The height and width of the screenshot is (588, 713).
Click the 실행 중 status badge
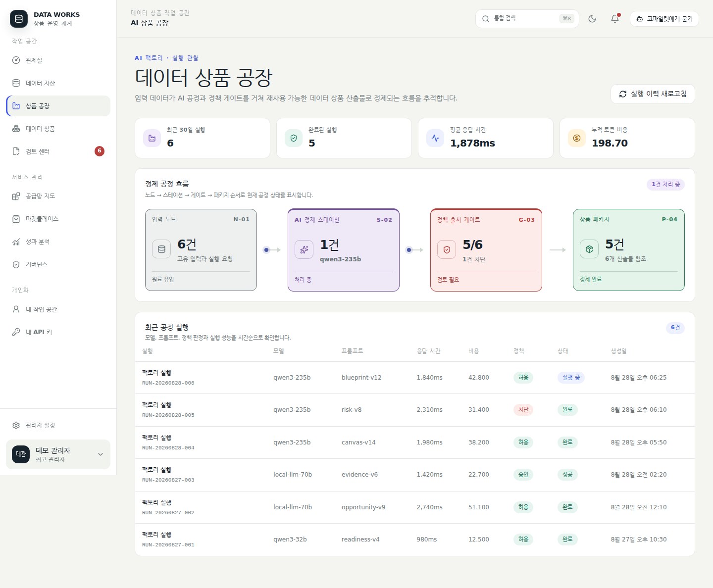click(x=571, y=378)
